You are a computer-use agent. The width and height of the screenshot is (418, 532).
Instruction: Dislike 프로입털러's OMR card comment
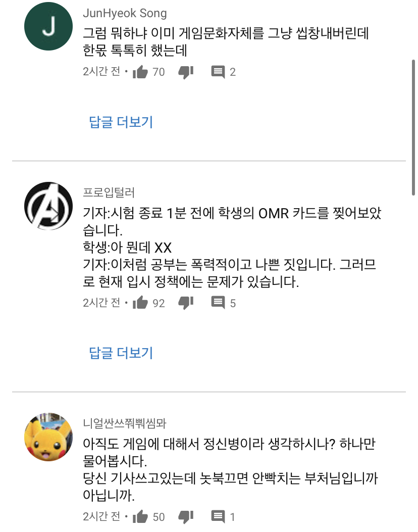(186, 303)
